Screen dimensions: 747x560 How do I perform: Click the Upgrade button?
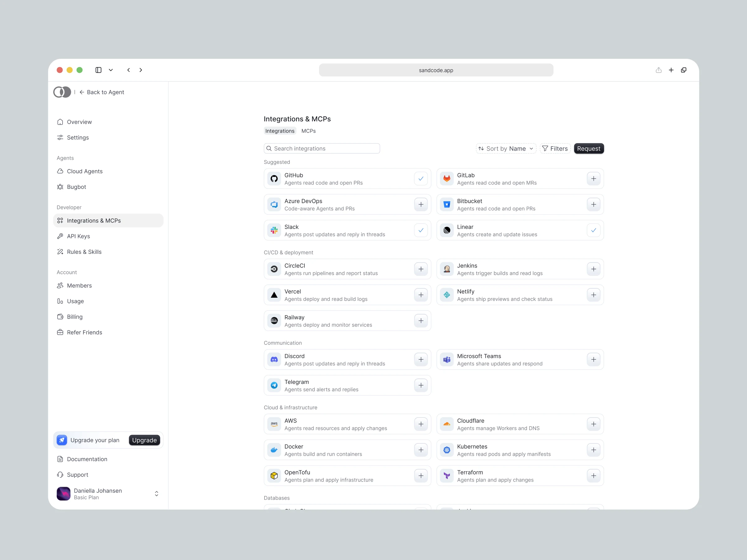coord(144,440)
